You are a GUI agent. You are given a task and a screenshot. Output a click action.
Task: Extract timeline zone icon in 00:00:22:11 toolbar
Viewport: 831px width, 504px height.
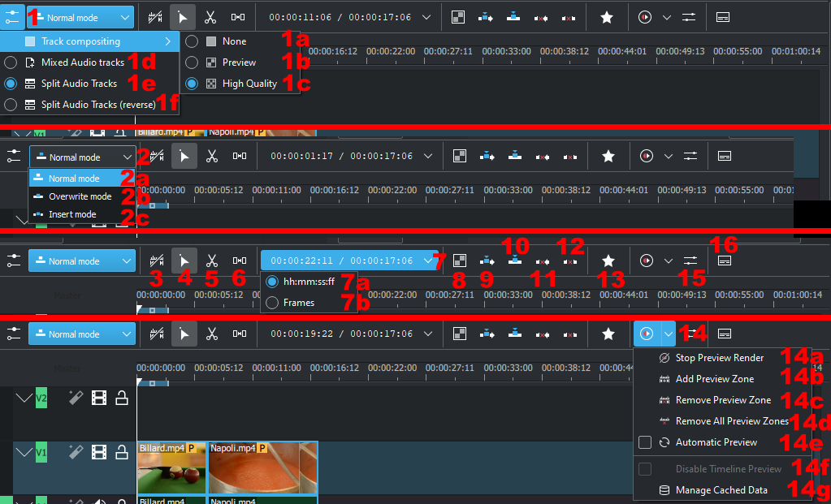coord(542,261)
